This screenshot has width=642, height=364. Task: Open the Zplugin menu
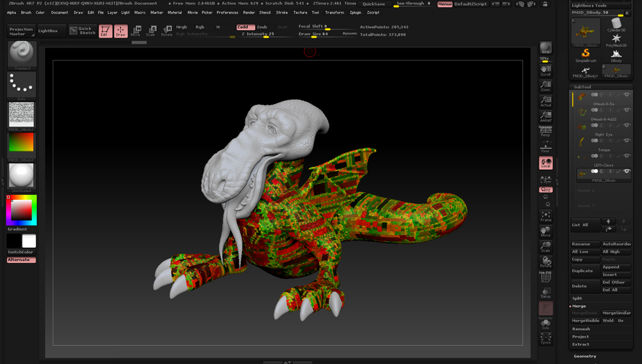[x=355, y=13]
